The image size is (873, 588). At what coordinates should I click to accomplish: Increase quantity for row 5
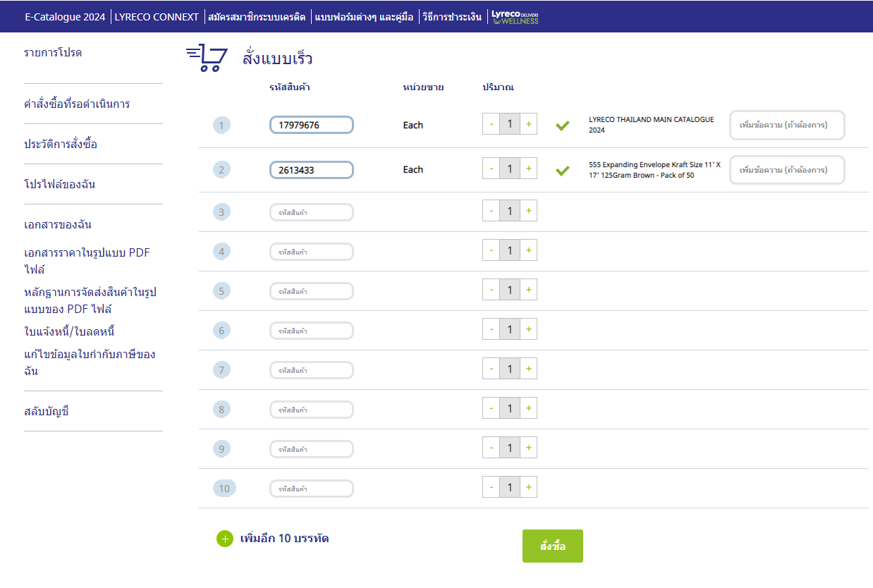[x=529, y=289]
